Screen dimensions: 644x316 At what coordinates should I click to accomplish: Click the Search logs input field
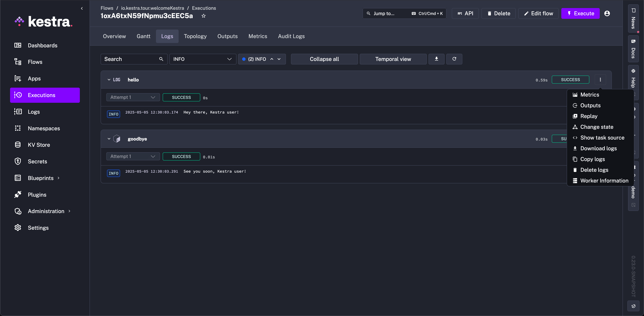pyautogui.click(x=130, y=59)
